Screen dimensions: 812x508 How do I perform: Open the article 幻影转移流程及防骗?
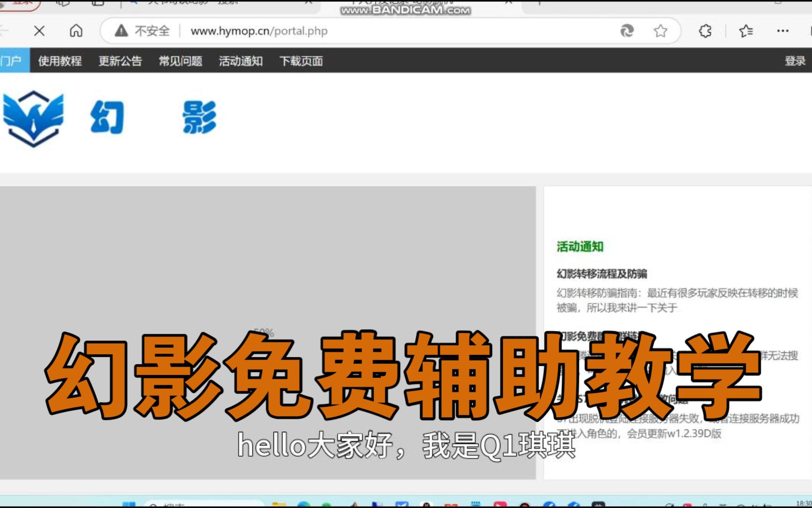tap(601, 274)
